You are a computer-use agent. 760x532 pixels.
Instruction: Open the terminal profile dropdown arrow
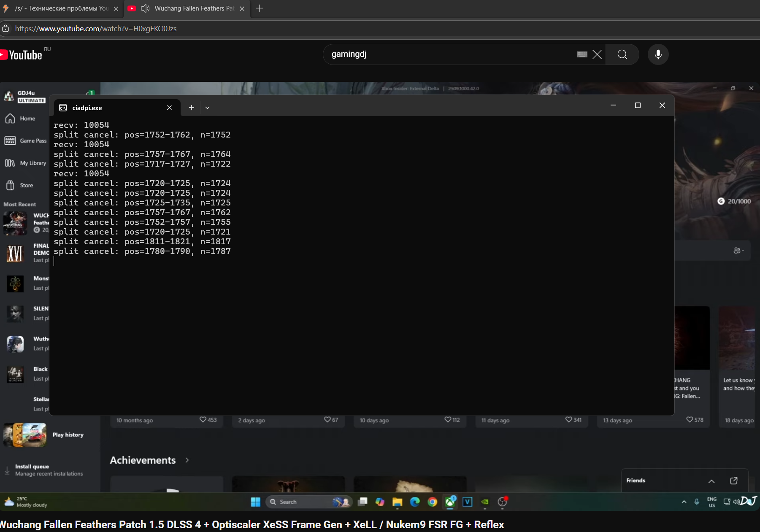click(207, 108)
